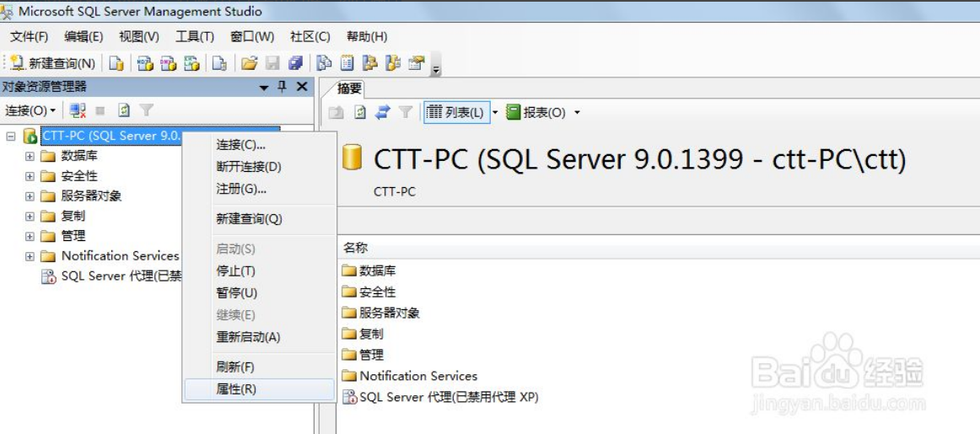
Task: Click the Disconnect icon in Object Explorer
Action: coord(78,110)
